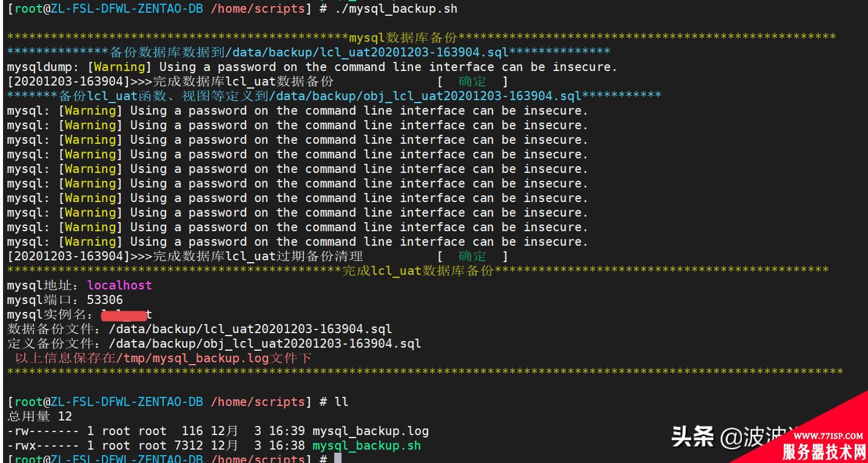The image size is (868, 463).
Task: Click the magenta localhost value
Action: coord(119,285)
